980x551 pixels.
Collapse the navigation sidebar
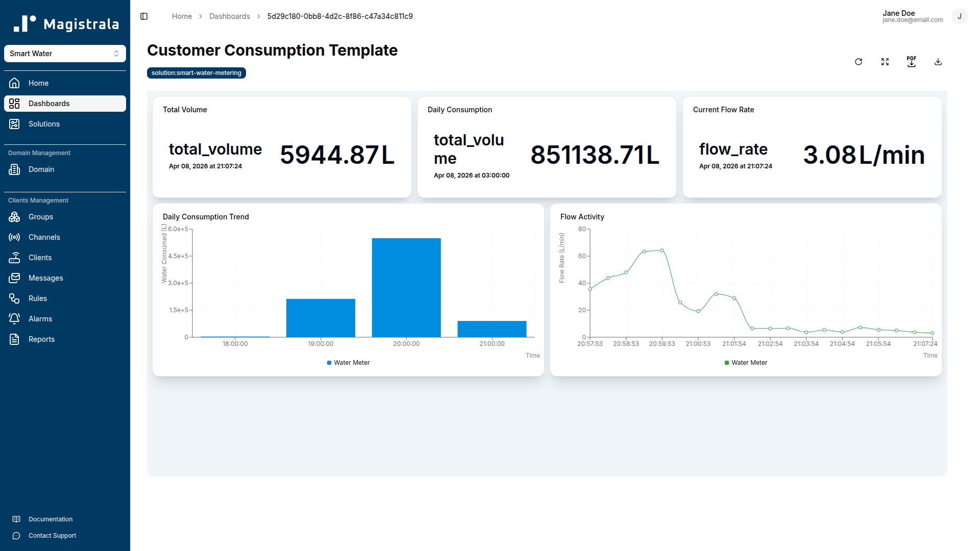coord(143,16)
